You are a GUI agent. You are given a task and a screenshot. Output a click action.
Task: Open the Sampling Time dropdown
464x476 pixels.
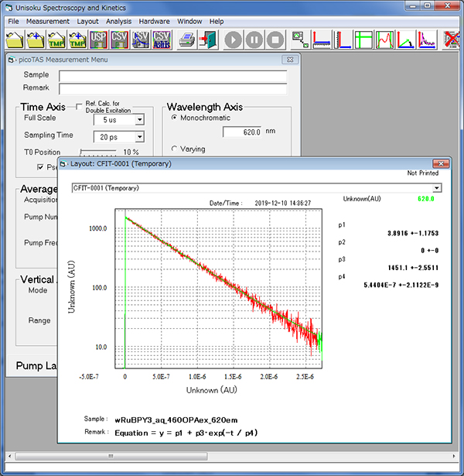[139, 137]
